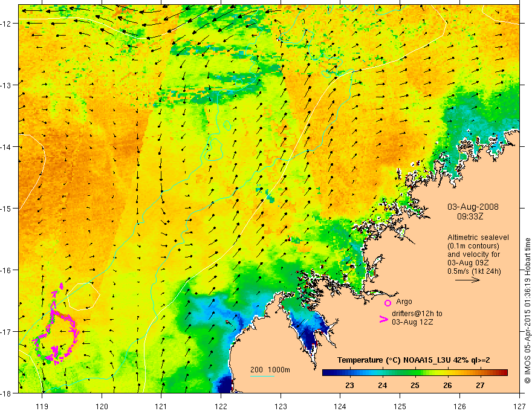Click the 124 longitude axis label

pyautogui.click(x=340, y=406)
